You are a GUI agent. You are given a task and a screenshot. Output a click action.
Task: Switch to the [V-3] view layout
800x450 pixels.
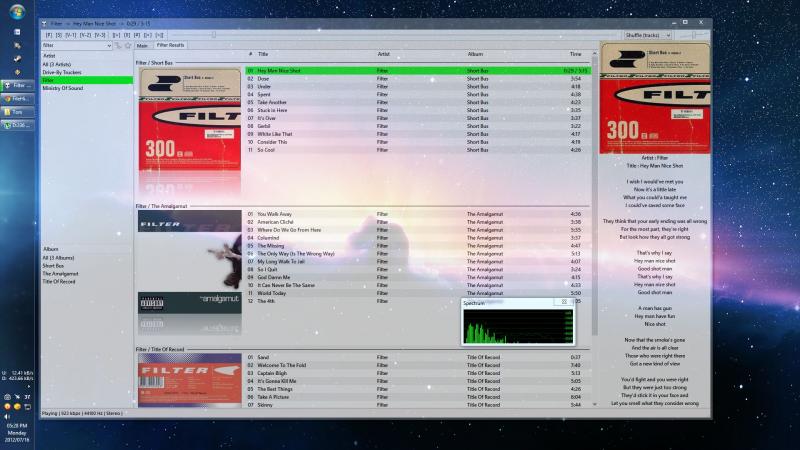100,35
